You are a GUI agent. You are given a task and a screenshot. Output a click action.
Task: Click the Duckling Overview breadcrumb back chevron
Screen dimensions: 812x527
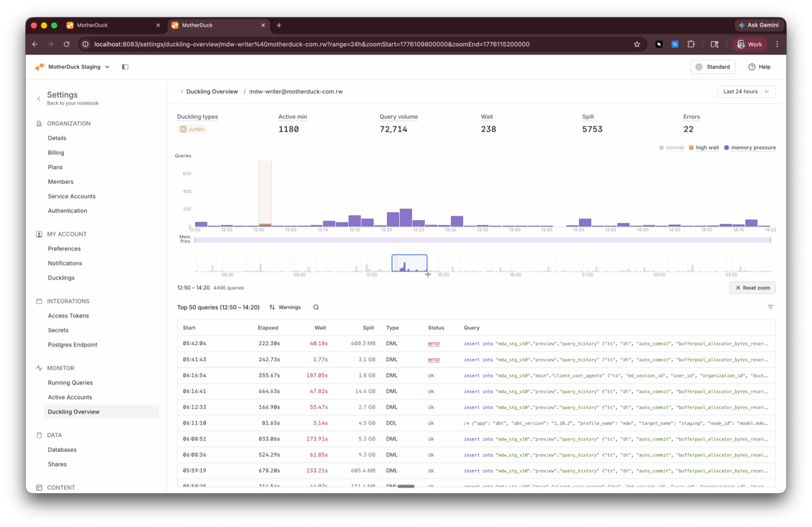point(182,92)
